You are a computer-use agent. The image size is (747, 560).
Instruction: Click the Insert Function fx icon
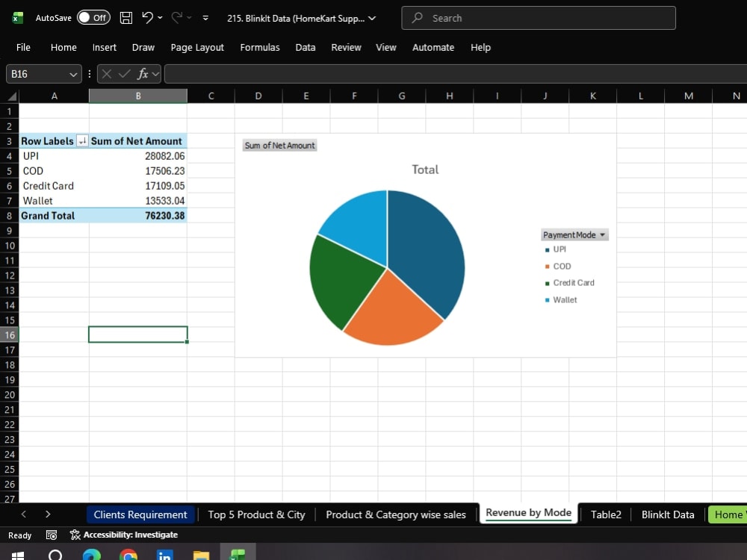pyautogui.click(x=142, y=74)
